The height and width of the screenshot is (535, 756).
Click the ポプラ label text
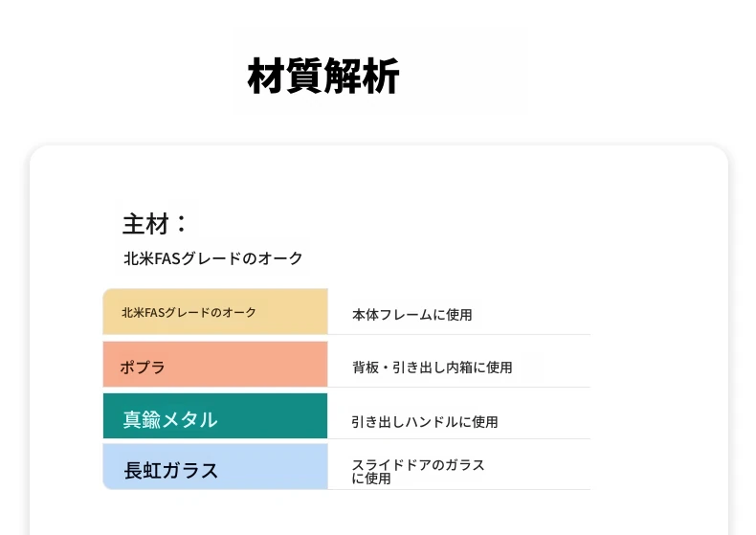143,367
